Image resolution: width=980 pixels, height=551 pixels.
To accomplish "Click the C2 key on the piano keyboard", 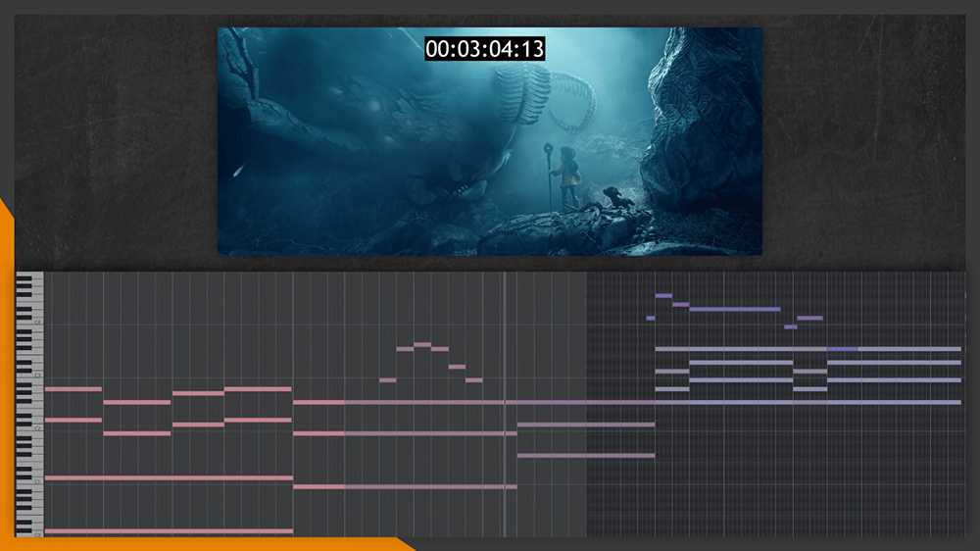I will (x=29, y=428).
